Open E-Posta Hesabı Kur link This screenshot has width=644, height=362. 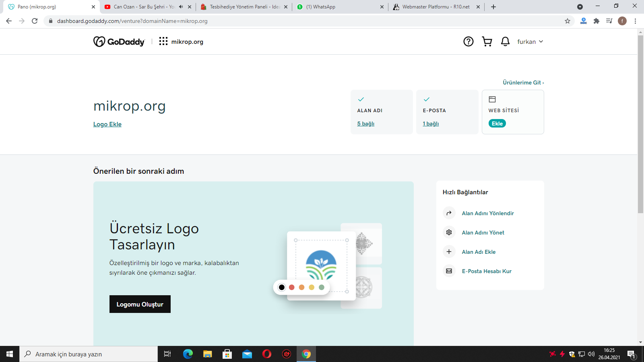coord(487,271)
